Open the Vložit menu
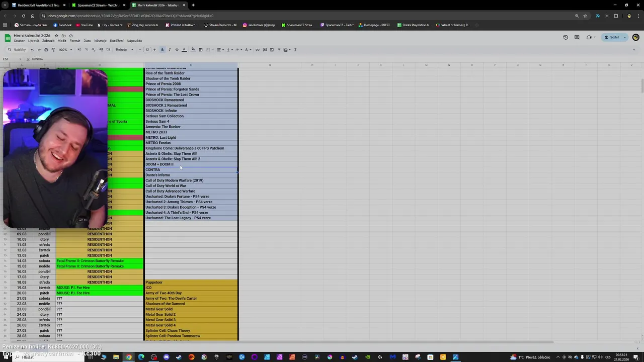The width and height of the screenshot is (644, 362). point(62,41)
